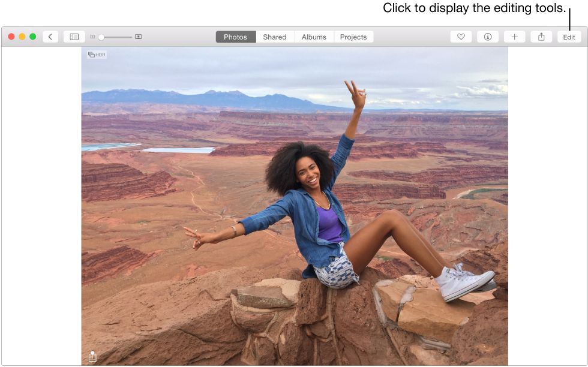Toggle the sidebar view with the split-pane button

pos(74,37)
